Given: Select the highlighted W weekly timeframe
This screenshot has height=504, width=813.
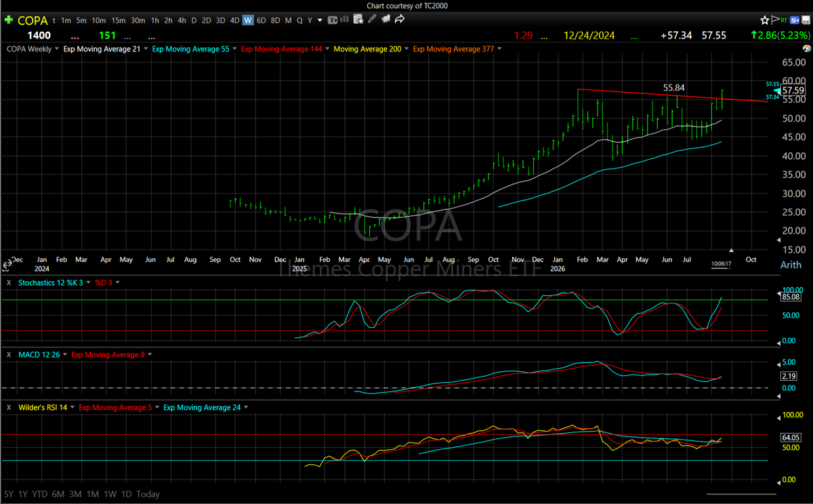Looking at the screenshot, I should [x=248, y=20].
